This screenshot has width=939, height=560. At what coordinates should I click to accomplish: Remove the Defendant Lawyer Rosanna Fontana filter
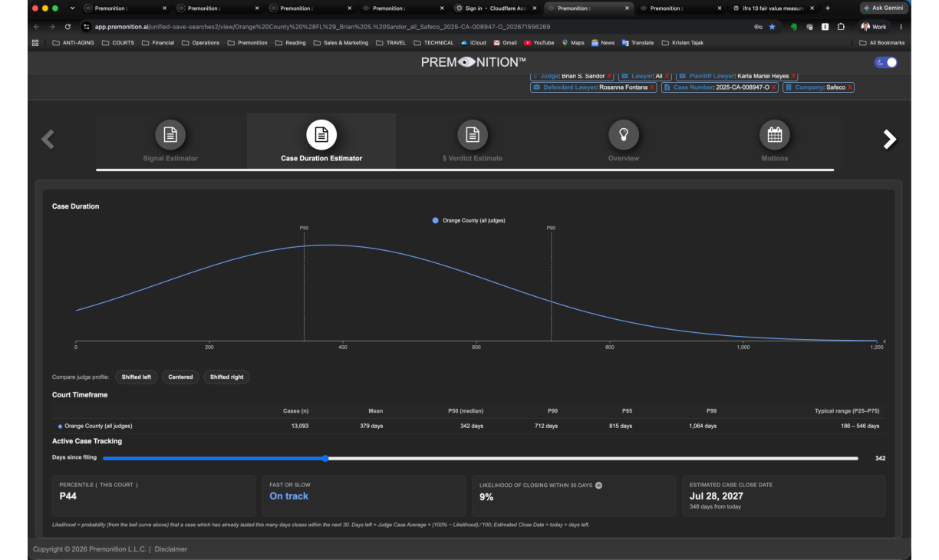652,87
